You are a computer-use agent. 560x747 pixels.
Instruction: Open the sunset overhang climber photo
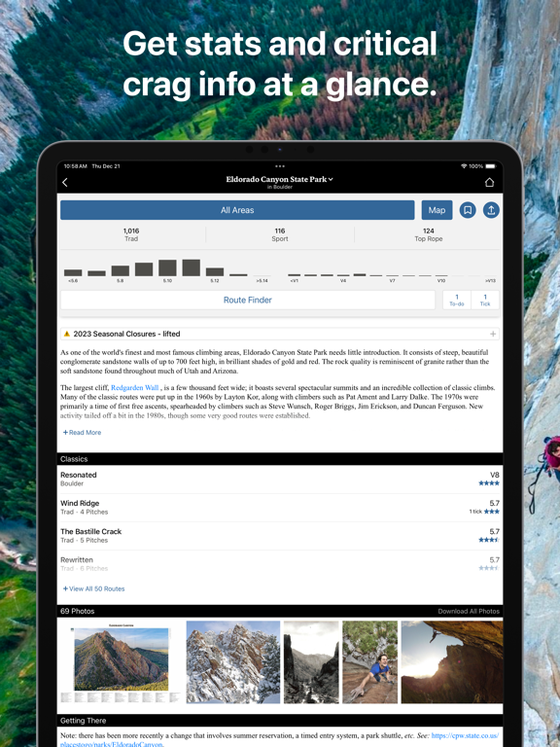452,662
